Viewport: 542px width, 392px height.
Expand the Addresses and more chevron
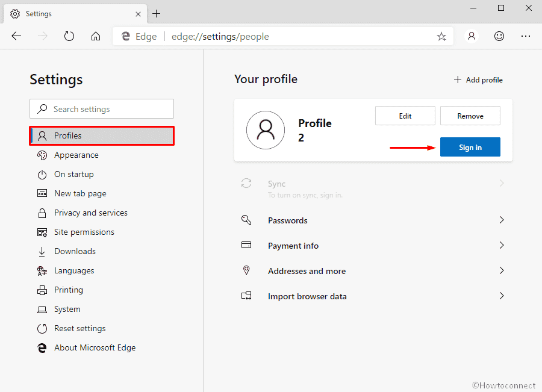tap(502, 270)
